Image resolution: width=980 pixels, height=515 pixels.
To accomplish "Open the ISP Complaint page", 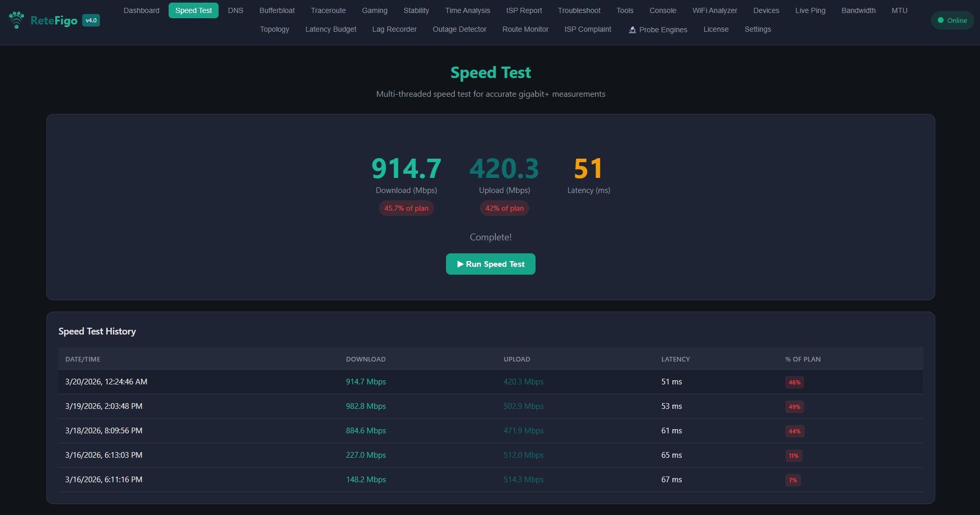I will [588, 29].
